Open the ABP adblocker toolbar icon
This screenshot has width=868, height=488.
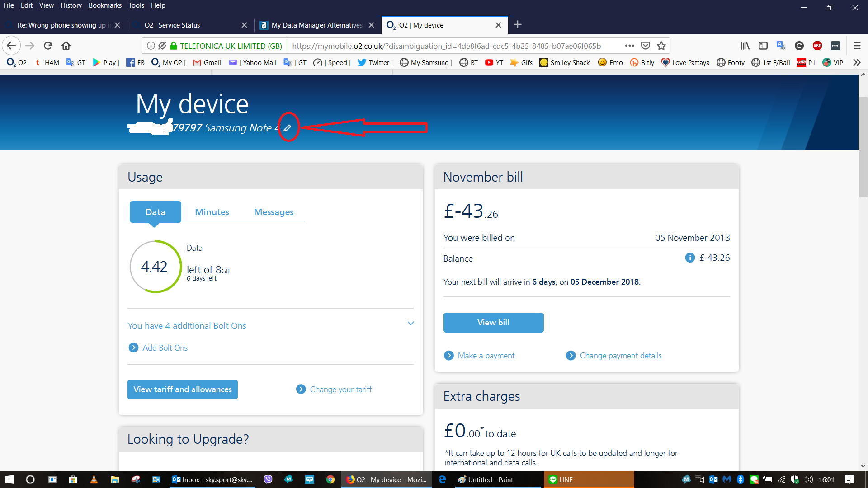tap(817, 46)
